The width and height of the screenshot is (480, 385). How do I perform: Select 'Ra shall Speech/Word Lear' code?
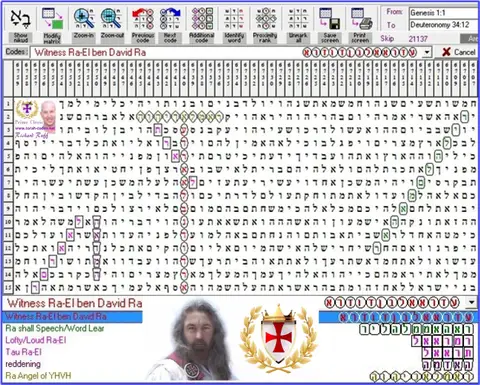pos(55,328)
